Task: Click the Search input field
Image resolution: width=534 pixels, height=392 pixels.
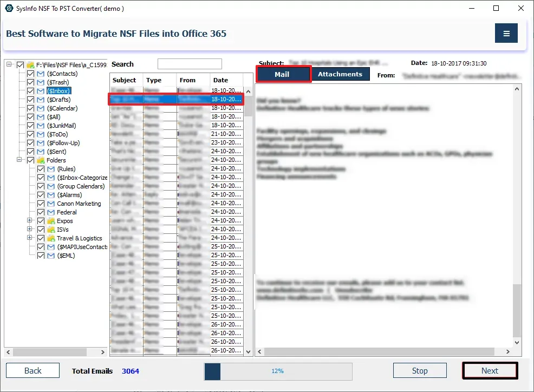Action: (x=190, y=64)
